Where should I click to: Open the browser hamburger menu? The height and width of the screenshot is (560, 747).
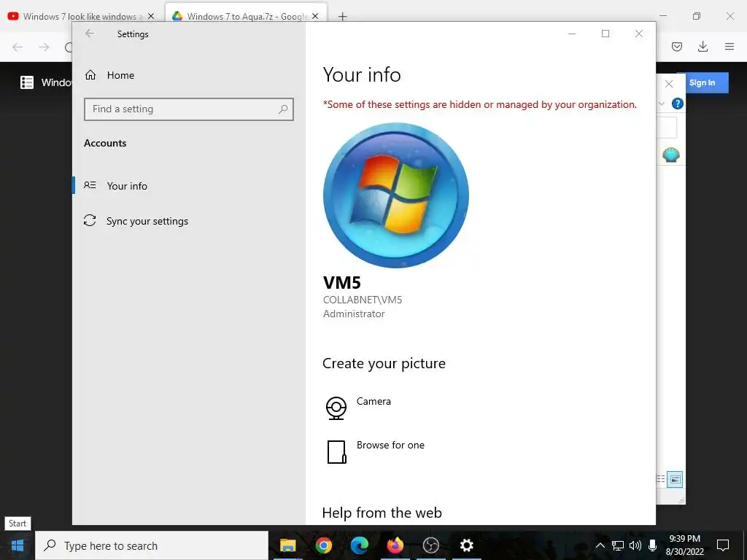point(729,47)
